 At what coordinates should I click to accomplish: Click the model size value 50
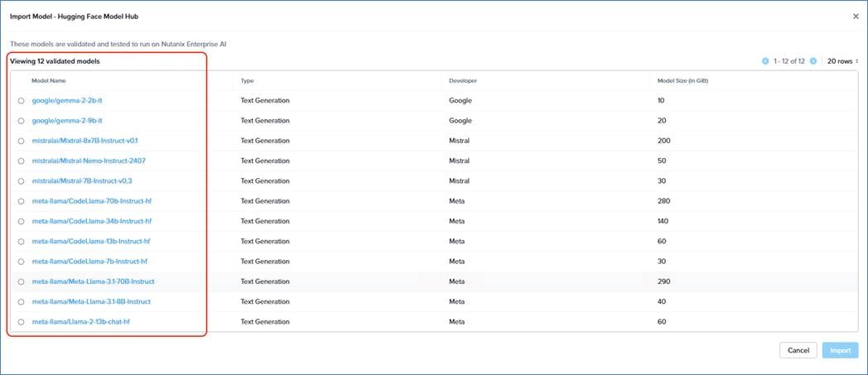coord(662,161)
